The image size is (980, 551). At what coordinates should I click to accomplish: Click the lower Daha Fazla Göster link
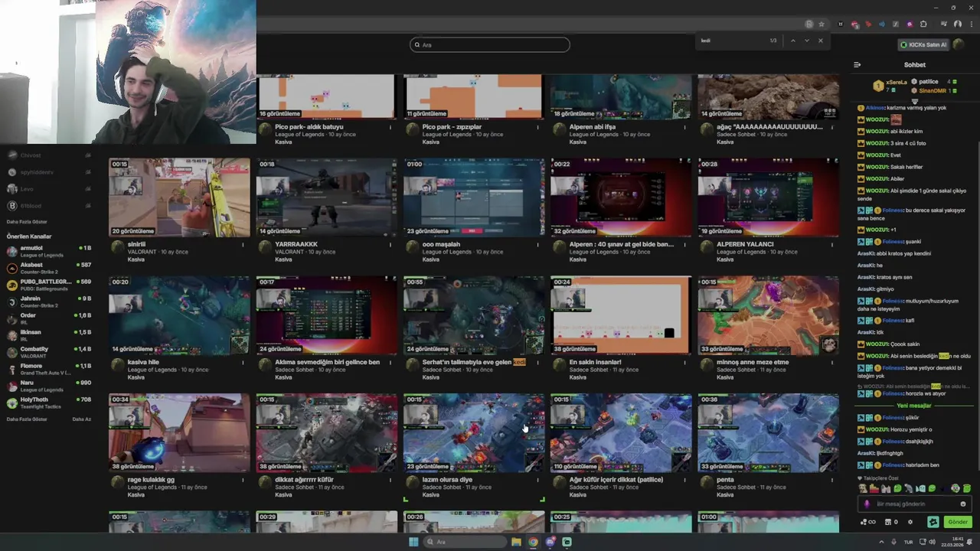pyautogui.click(x=27, y=419)
